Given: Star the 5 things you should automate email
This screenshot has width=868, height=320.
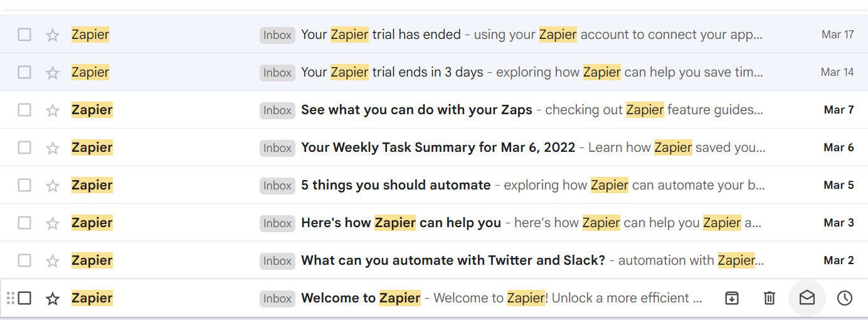Looking at the screenshot, I should pyautogui.click(x=53, y=186).
